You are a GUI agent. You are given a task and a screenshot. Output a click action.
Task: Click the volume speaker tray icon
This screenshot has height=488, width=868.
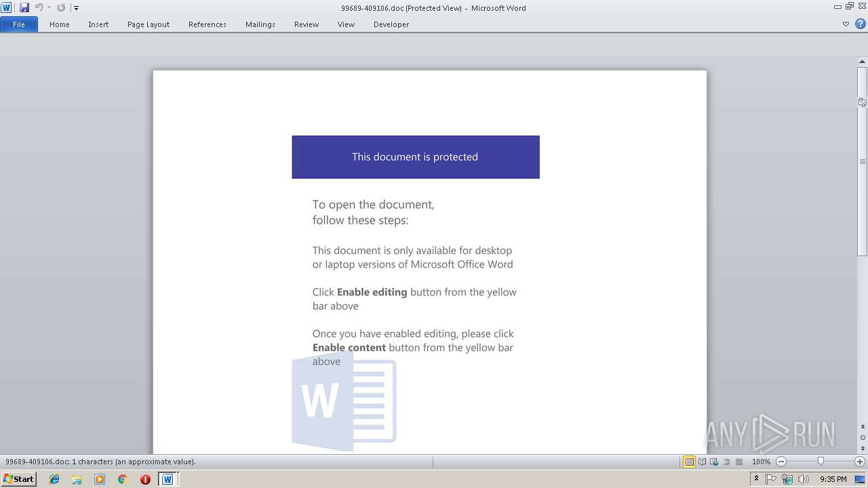pyautogui.click(x=804, y=479)
